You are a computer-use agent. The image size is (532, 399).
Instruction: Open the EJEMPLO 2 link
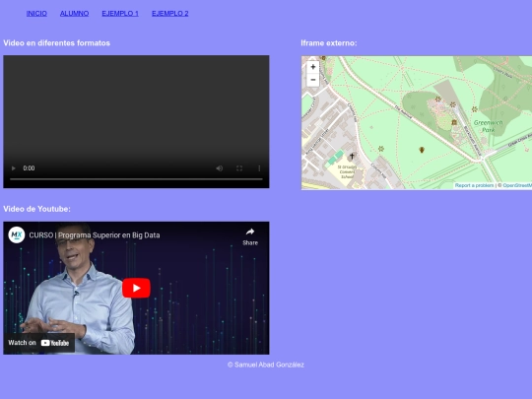pos(170,14)
